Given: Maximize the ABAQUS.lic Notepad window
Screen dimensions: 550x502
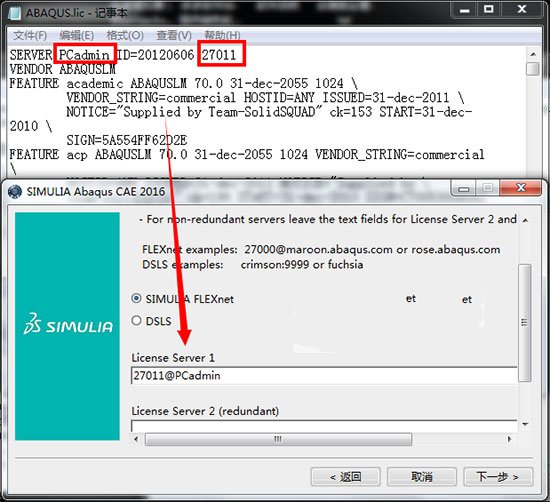Looking at the screenshot, I should tap(489, 10).
